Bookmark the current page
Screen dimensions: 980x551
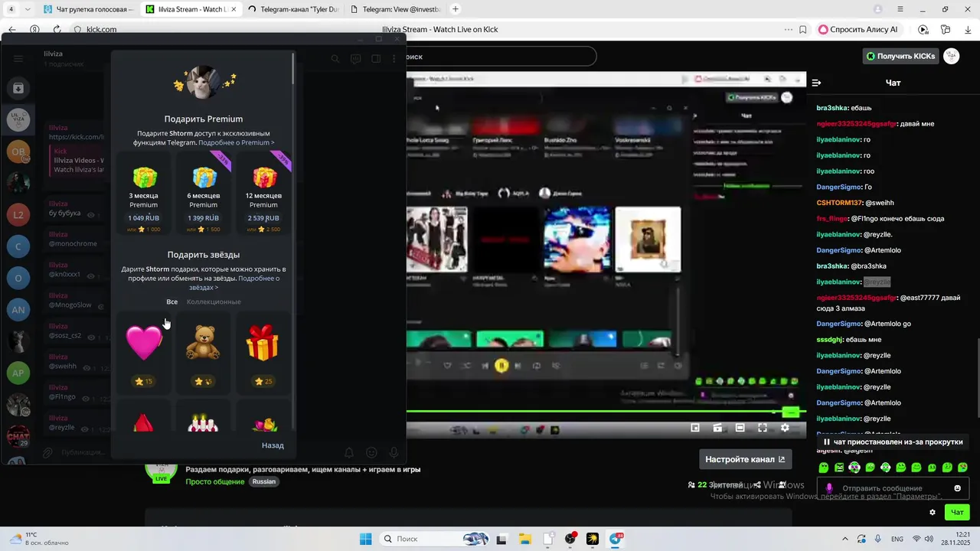[x=802, y=29]
